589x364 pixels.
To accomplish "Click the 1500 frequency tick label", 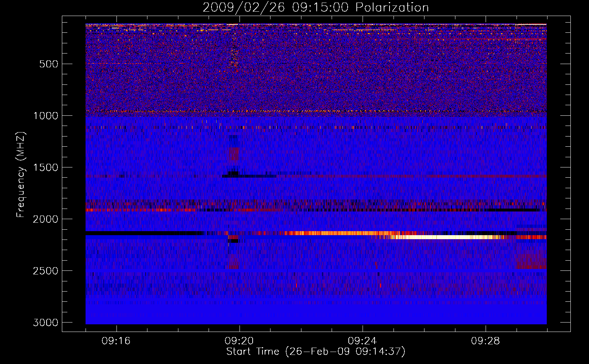I will tap(46, 167).
